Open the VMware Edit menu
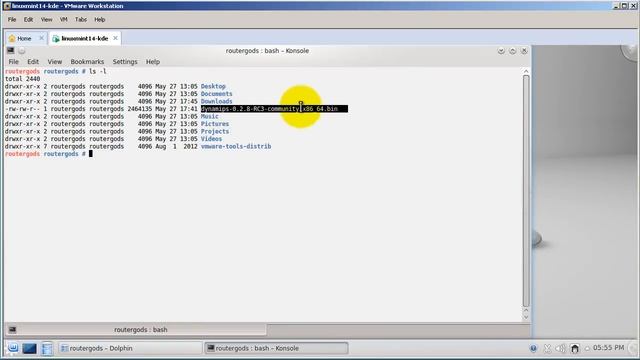Screen dimensions: 640x360 pyautogui.click(x=28, y=20)
